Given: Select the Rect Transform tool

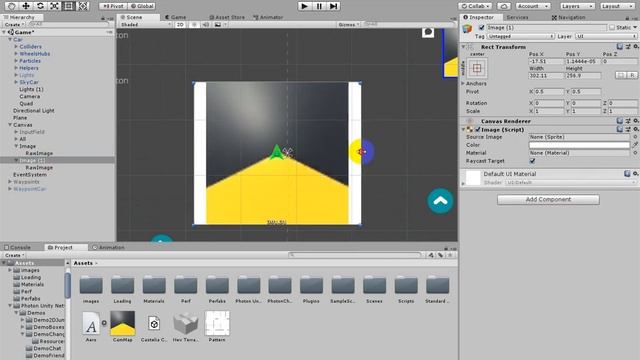Looking at the screenshot, I should [69, 6].
